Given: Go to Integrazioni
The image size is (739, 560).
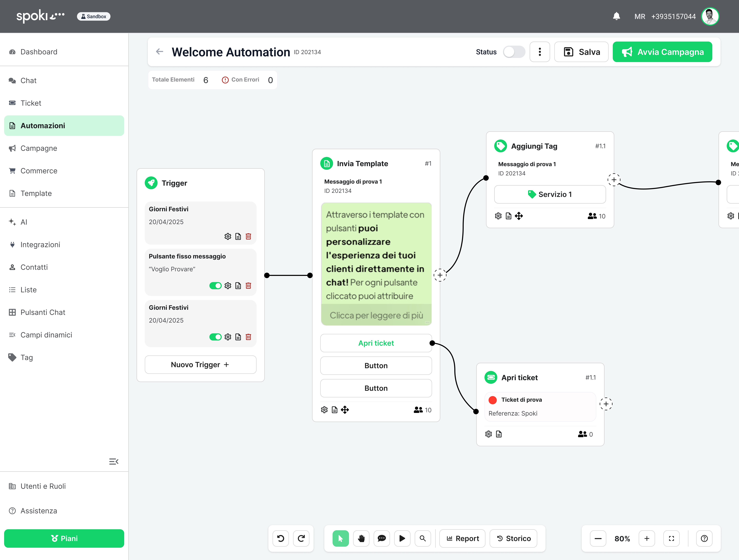Looking at the screenshot, I should [x=64, y=245].
